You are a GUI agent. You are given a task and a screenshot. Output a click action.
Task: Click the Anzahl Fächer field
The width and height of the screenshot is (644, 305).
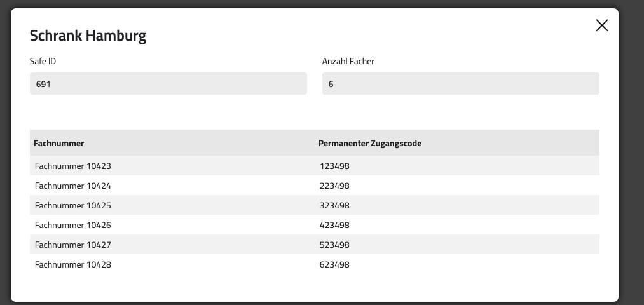460,83
